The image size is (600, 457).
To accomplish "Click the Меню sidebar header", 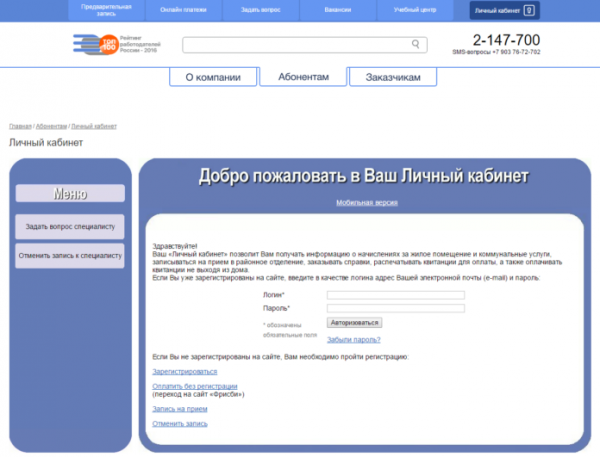I will coord(70,193).
